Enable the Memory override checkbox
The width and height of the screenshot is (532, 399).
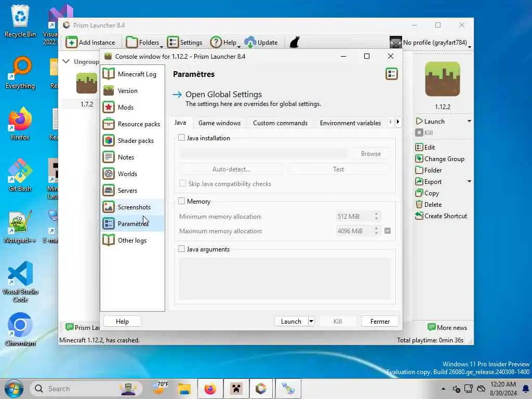[181, 201]
